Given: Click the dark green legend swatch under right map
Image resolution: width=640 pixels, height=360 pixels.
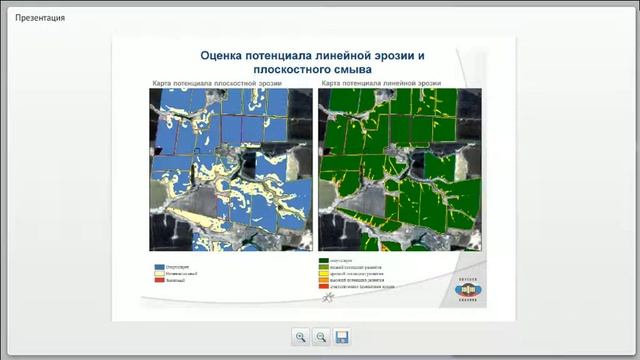Looking at the screenshot, I should click(x=324, y=260).
